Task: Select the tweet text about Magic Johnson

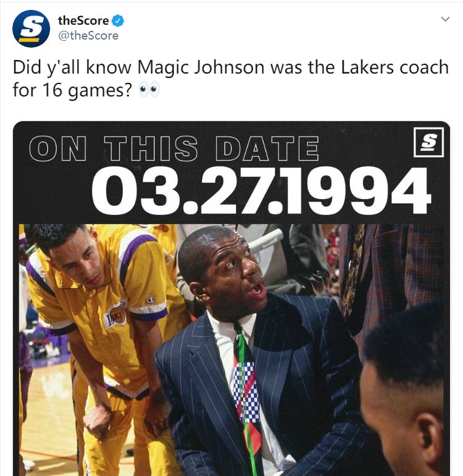Action: click(231, 79)
